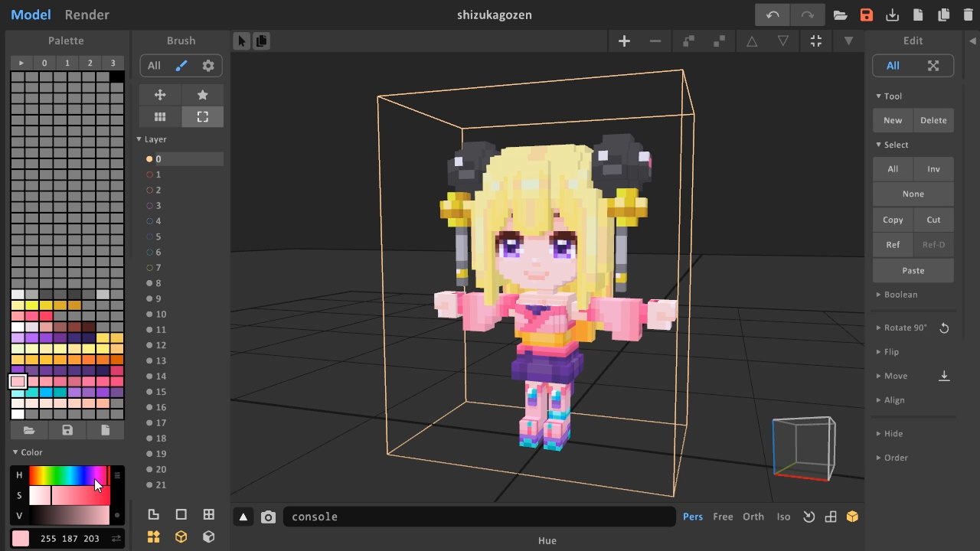
Task: Toggle layer 1 visibility circle
Action: [x=149, y=174]
